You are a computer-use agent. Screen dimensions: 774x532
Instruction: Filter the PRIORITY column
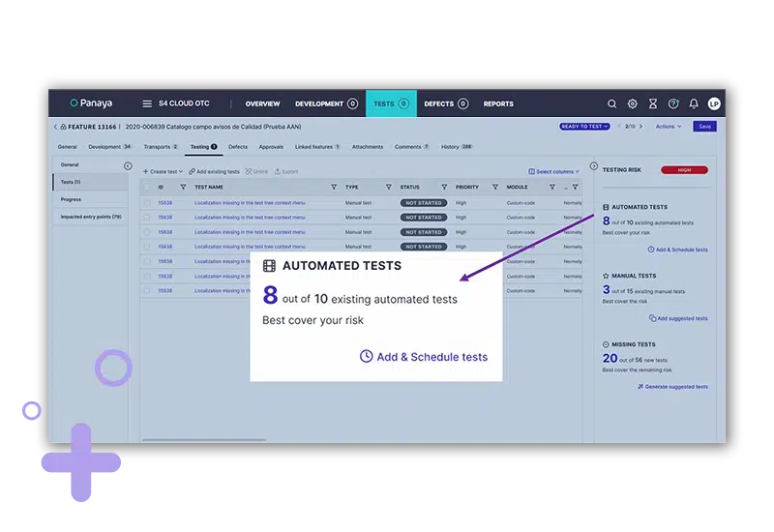(x=495, y=187)
